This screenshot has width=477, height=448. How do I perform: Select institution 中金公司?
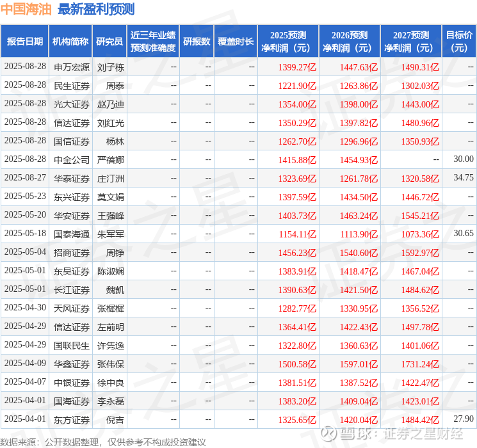72,160
